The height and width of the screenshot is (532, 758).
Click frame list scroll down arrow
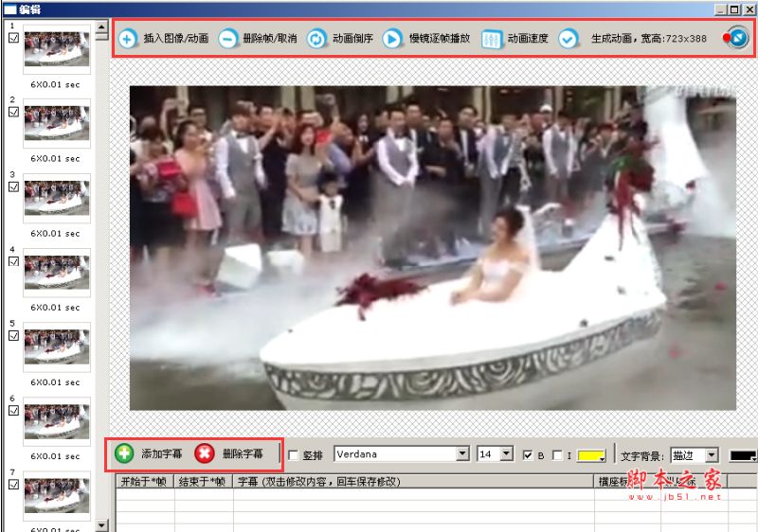101,525
